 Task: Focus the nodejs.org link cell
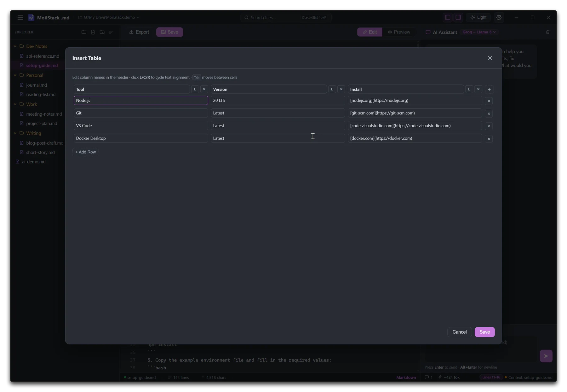[x=415, y=100]
